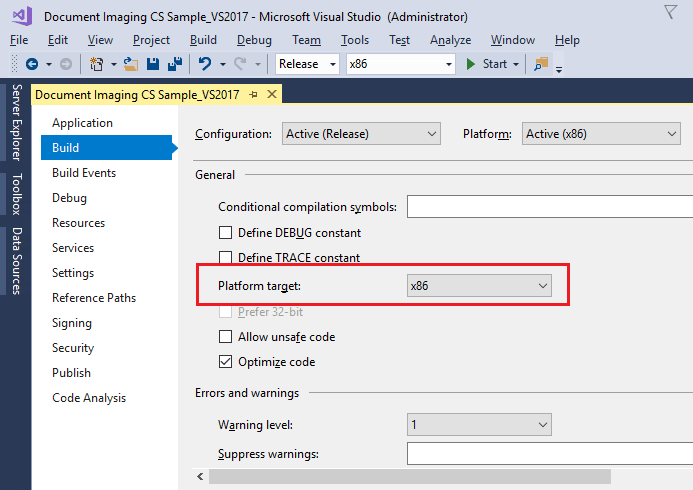The width and height of the screenshot is (693, 490).
Task: Click the notifications flag icon in title bar
Action: coord(670,12)
